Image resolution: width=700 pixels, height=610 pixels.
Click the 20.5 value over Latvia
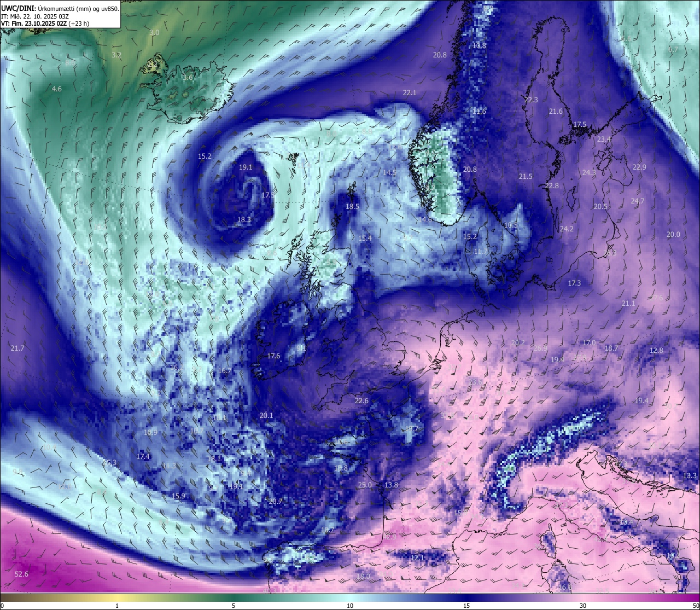(x=600, y=207)
